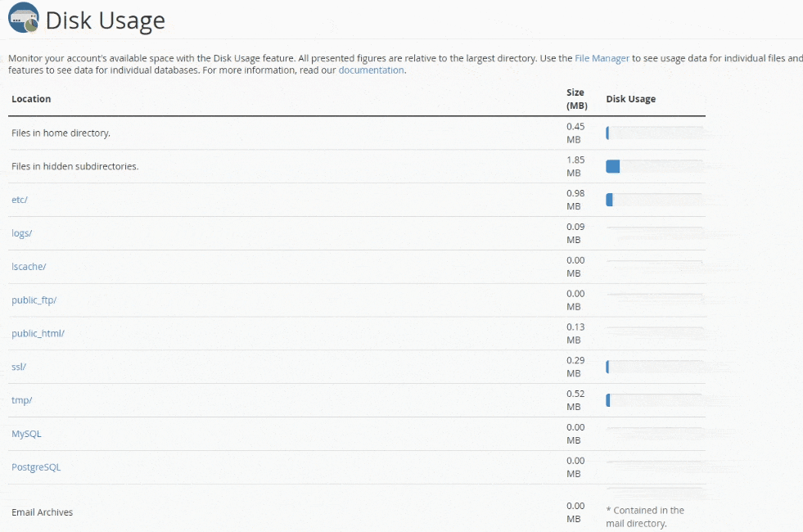
Task: Click the 0.29 MB size value
Action: coord(575,367)
